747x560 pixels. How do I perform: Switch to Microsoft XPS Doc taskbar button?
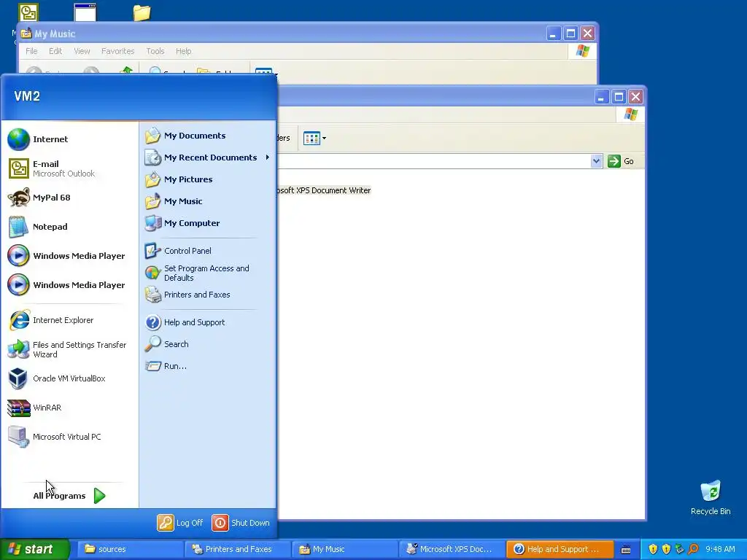[452, 549]
